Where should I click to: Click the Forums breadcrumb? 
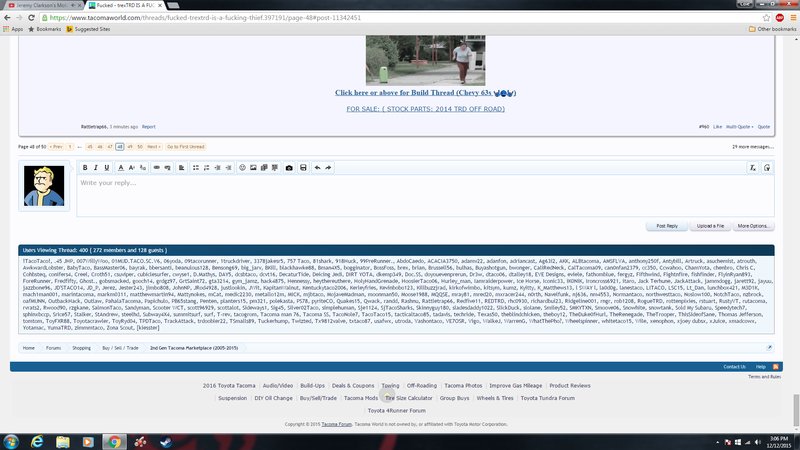coord(53,348)
